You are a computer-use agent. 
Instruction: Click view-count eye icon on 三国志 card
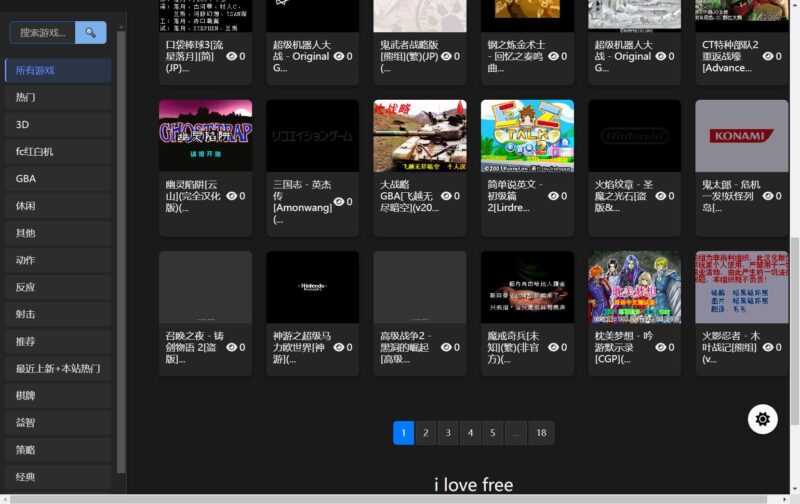tap(339, 201)
